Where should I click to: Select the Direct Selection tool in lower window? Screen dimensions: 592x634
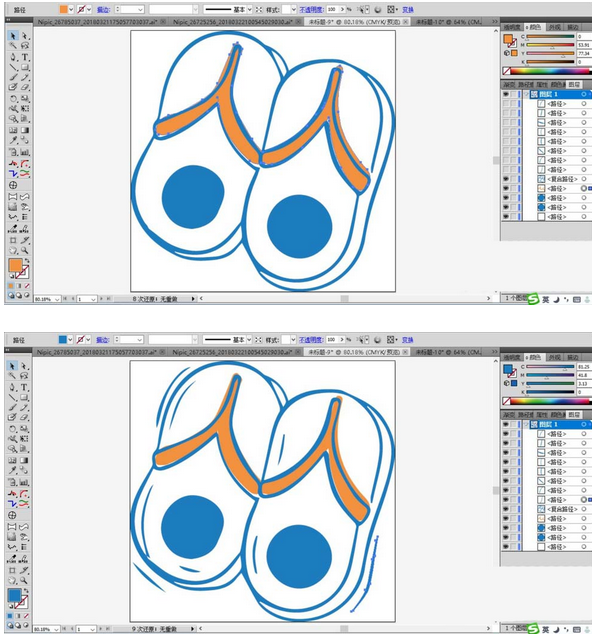point(24,366)
